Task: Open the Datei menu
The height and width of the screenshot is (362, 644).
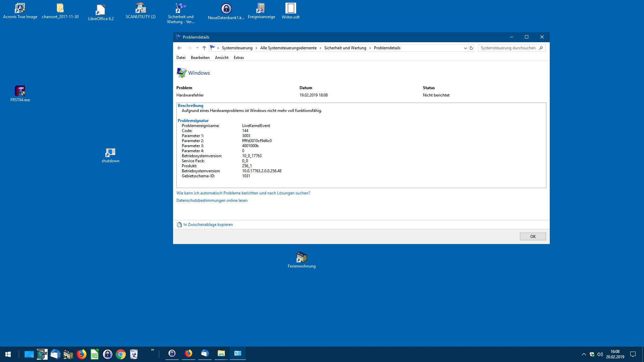Action: [x=181, y=58]
